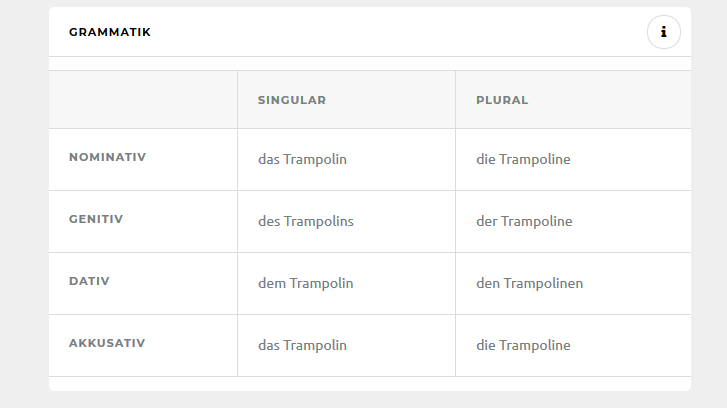Click the empty top-left header cell

pos(143,100)
